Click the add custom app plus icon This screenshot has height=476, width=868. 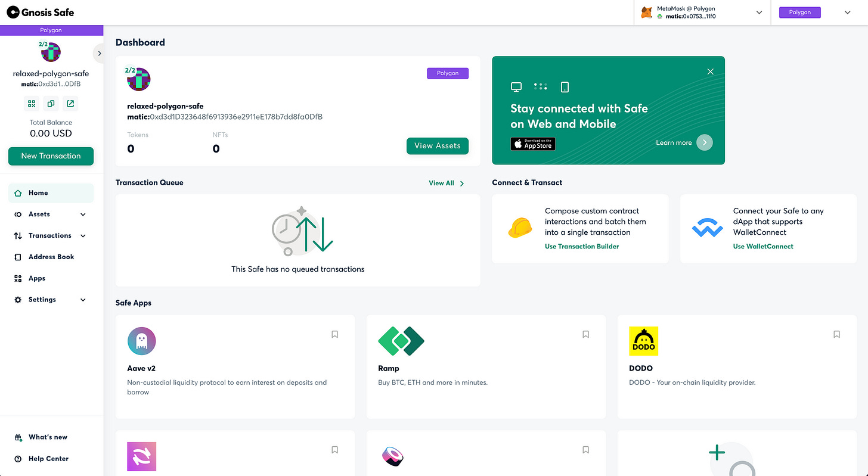[x=717, y=453]
